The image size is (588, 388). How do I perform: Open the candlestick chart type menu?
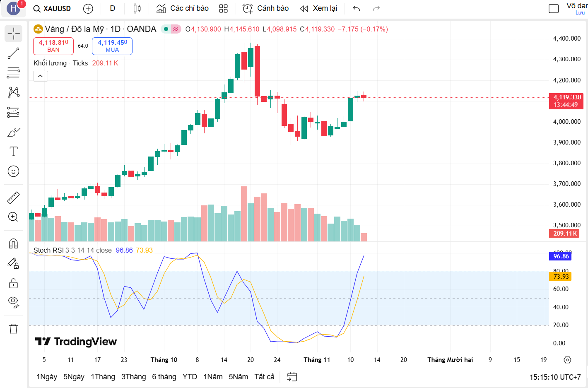click(x=137, y=9)
